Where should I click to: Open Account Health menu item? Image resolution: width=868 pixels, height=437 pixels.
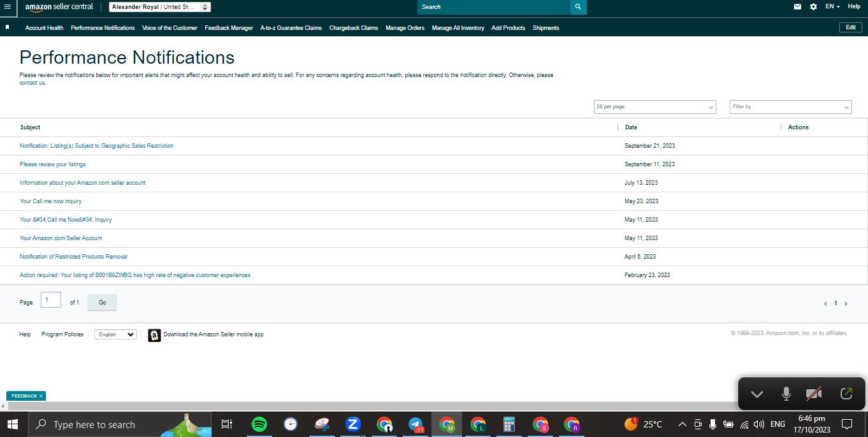pyautogui.click(x=44, y=28)
